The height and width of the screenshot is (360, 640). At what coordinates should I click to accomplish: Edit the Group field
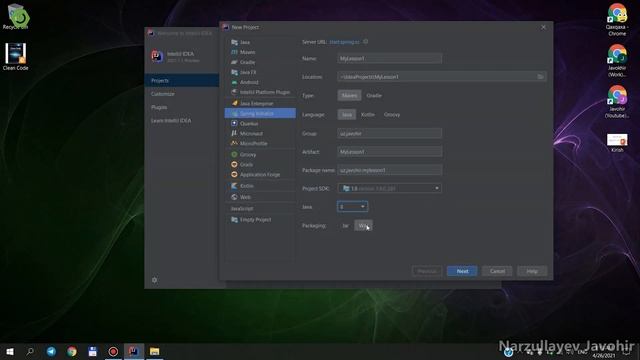tap(389, 133)
